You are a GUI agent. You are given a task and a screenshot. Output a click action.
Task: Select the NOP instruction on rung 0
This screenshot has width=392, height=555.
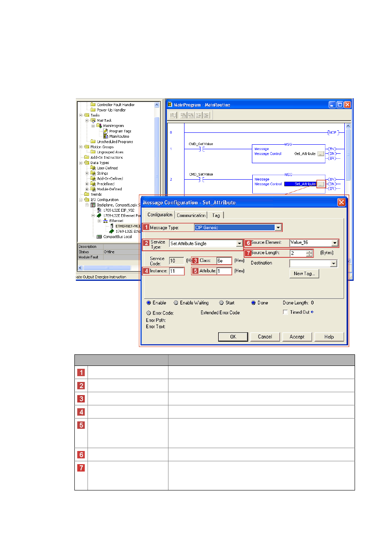pos(332,132)
